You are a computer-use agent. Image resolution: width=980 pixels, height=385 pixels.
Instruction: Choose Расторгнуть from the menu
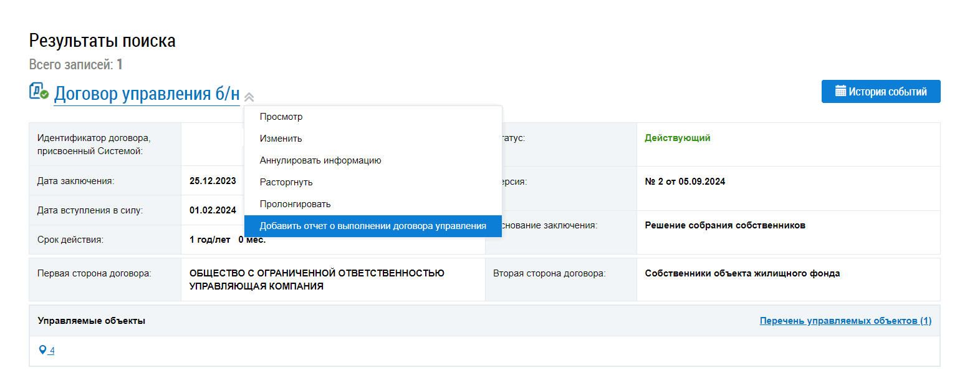click(286, 182)
